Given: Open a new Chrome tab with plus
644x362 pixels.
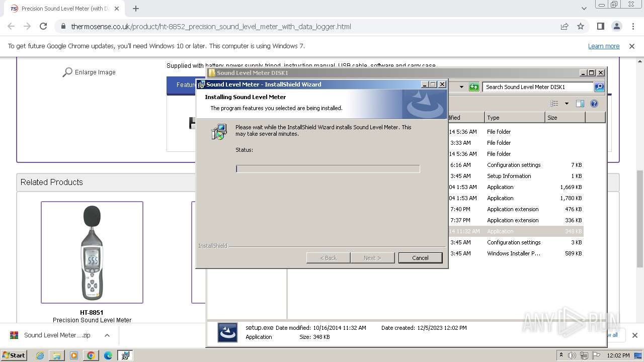Looking at the screenshot, I should click(136, 9).
